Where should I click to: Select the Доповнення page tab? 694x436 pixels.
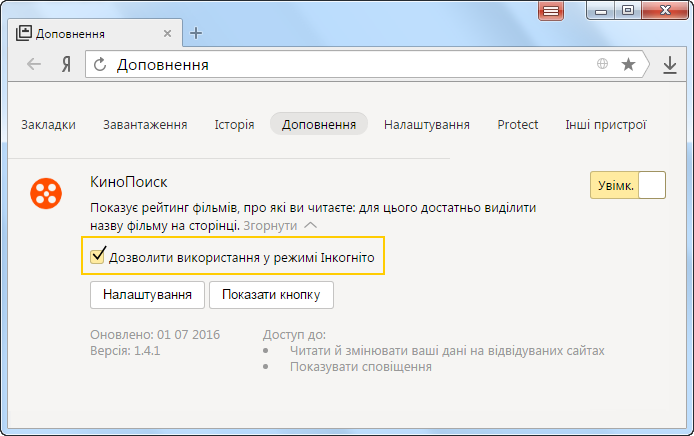tap(319, 124)
